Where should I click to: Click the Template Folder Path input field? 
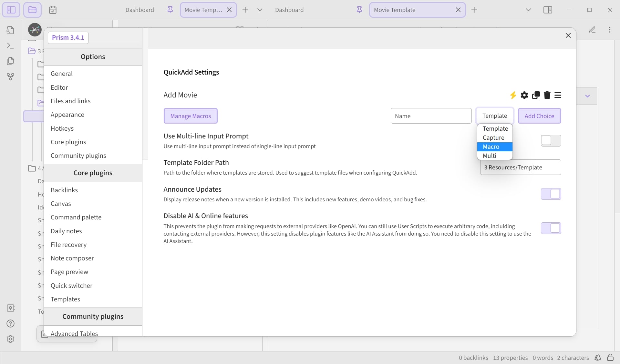521,167
